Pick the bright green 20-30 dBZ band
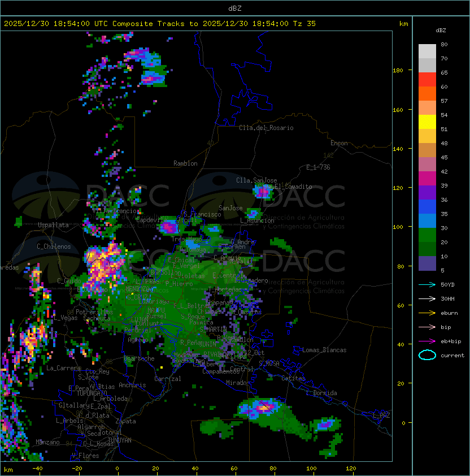Viewport: 470px width, 476px height. pos(427,235)
